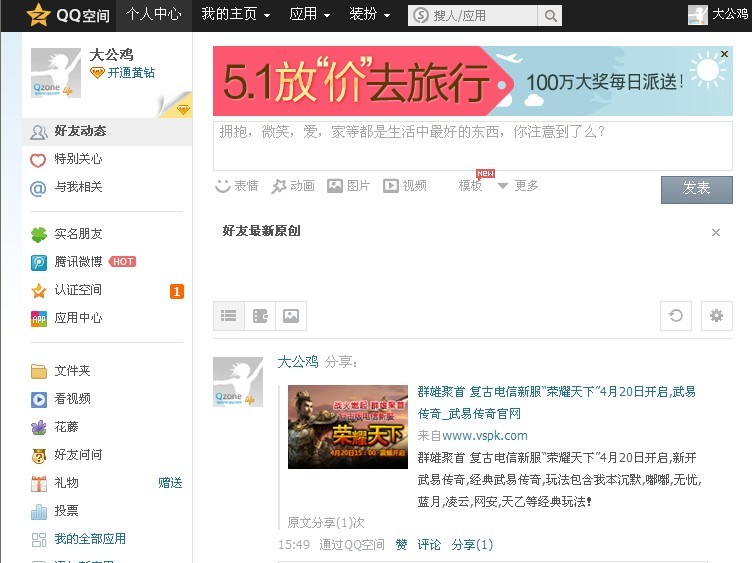This screenshot has width=752, height=563.
Task: Click the 原文分享(1)次 text
Action: coord(326,523)
